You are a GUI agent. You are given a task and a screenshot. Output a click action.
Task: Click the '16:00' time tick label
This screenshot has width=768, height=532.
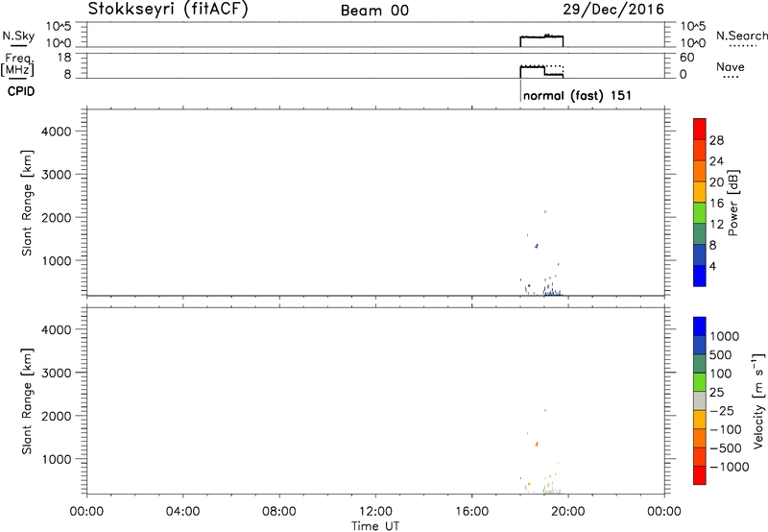pos(471,512)
